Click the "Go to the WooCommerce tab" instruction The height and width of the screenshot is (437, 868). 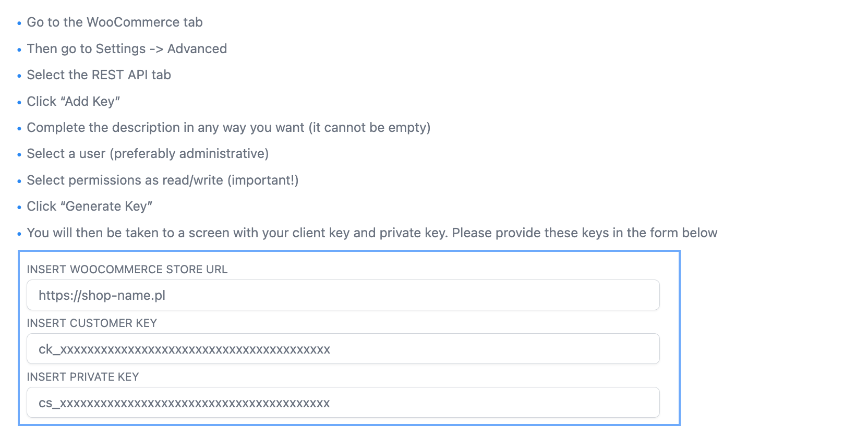[x=115, y=22]
